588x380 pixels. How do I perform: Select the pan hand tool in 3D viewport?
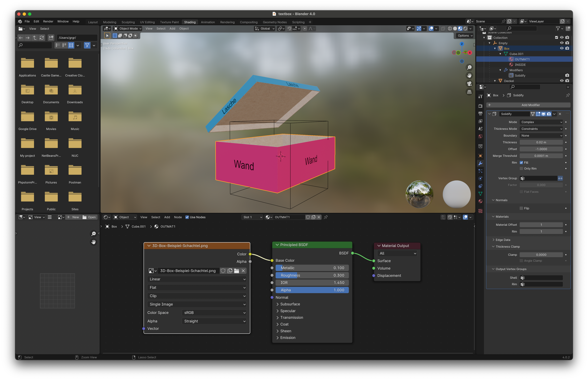(469, 76)
